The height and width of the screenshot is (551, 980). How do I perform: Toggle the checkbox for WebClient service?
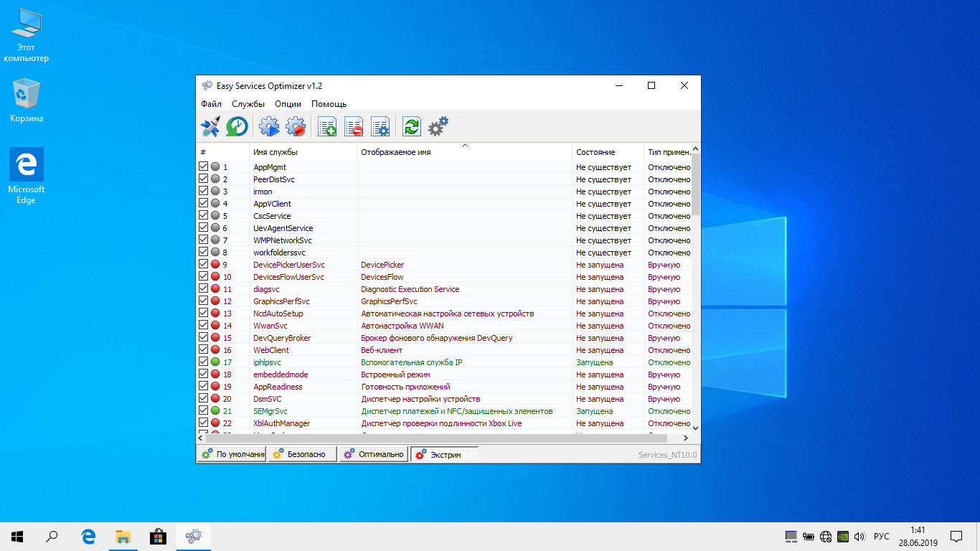pos(204,350)
